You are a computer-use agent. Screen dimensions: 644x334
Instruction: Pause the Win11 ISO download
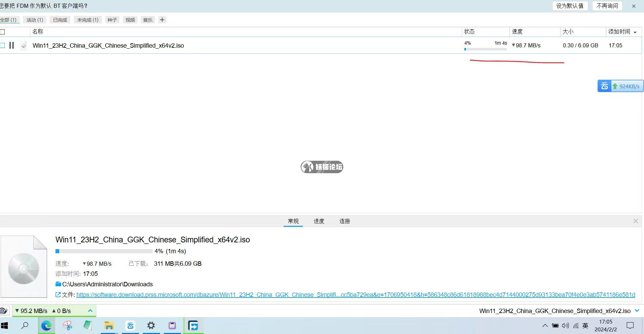(x=12, y=45)
